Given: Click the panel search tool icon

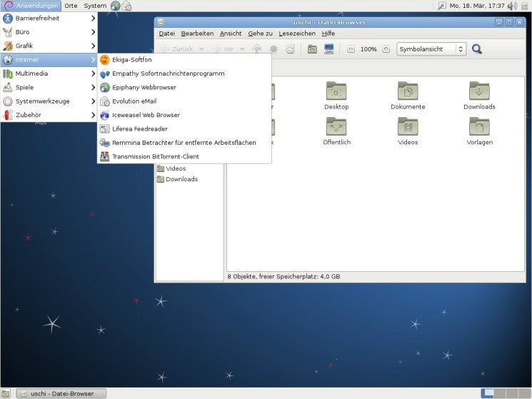Looking at the screenshot, I should 442,6.
